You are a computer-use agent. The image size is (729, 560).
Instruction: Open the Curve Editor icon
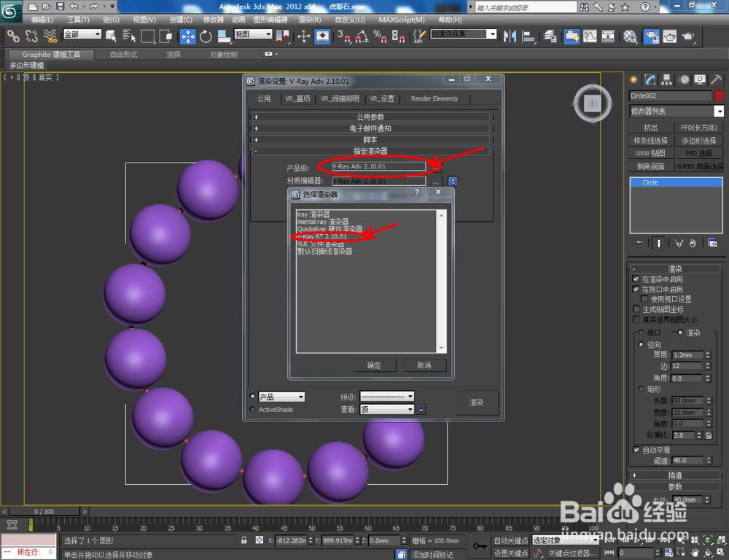pyautogui.click(x=590, y=36)
